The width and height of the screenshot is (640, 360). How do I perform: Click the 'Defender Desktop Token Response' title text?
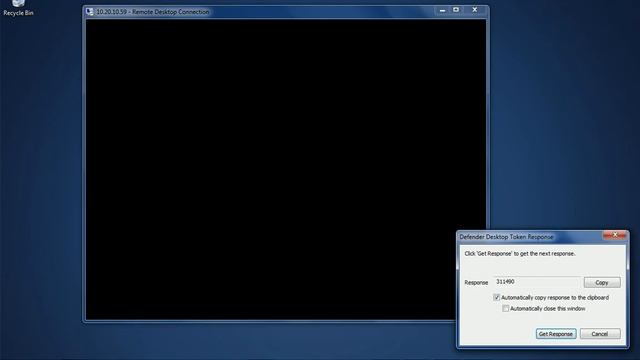[x=506, y=237]
